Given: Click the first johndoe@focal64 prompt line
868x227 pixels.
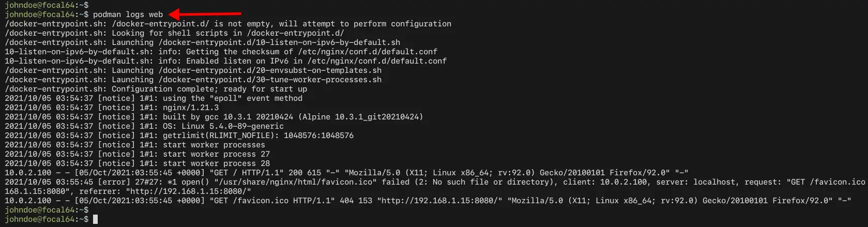Looking at the screenshot, I should tap(47, 5).
